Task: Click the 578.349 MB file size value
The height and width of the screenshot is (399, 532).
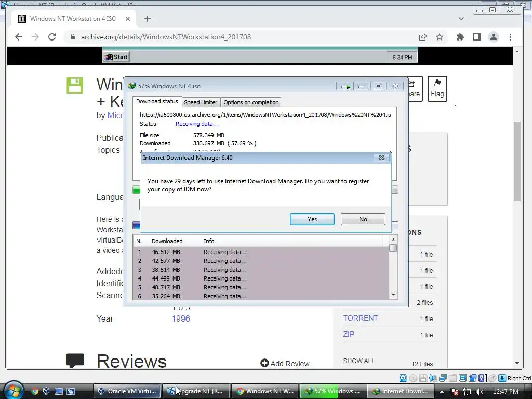Action: coord(209,135)
